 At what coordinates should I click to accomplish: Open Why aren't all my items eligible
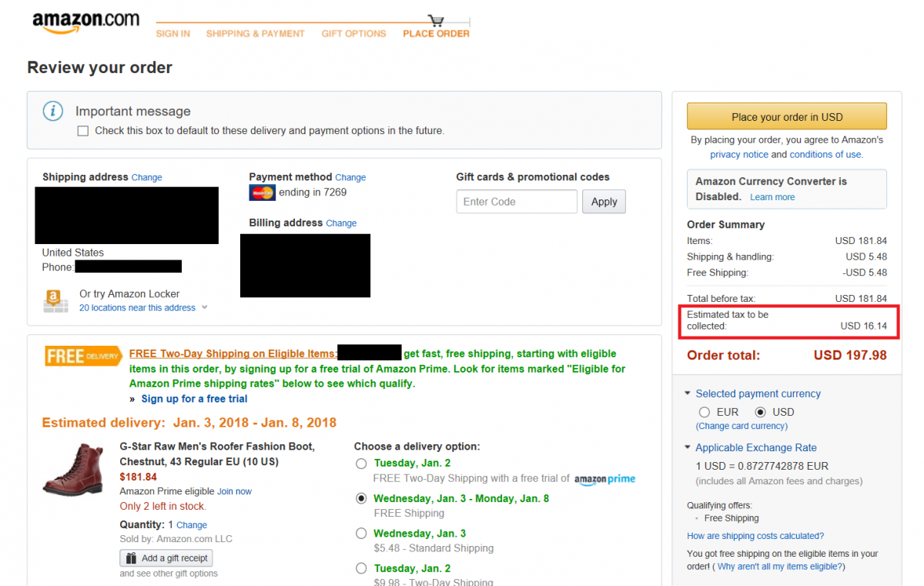point(780,567)
